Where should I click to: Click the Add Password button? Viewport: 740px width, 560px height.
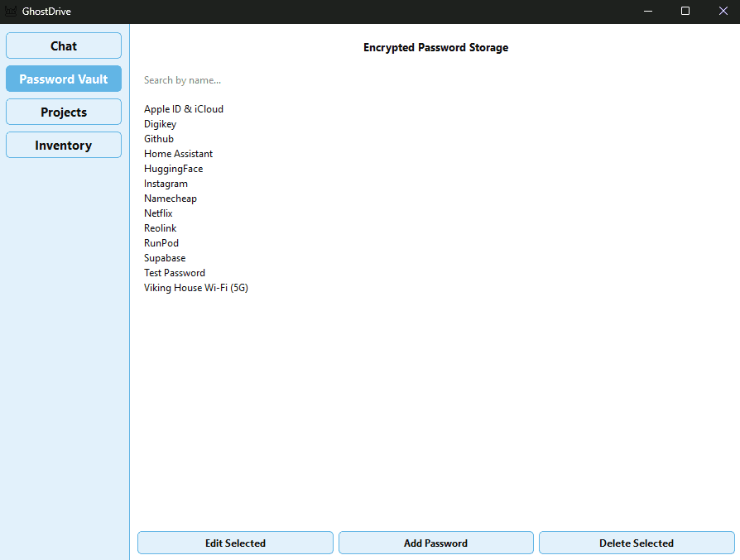coord(435,543)
